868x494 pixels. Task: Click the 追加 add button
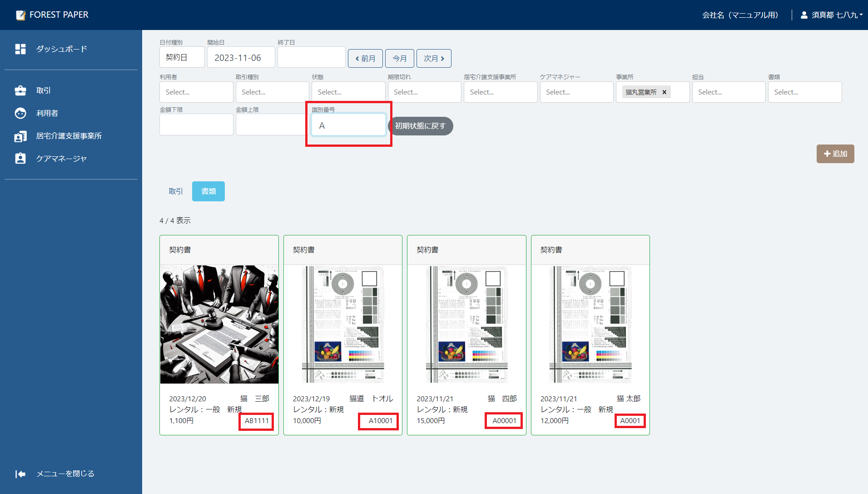click(835, 154)
